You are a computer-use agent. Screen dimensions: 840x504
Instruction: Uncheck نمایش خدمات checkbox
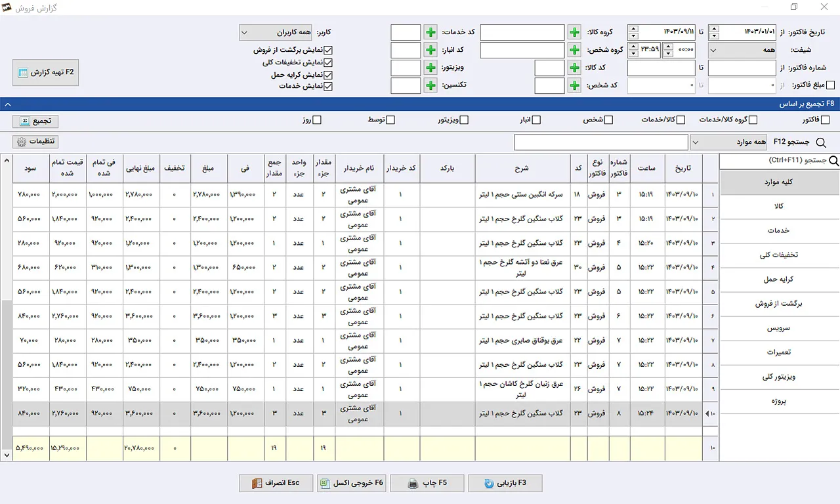click(329, 86)
